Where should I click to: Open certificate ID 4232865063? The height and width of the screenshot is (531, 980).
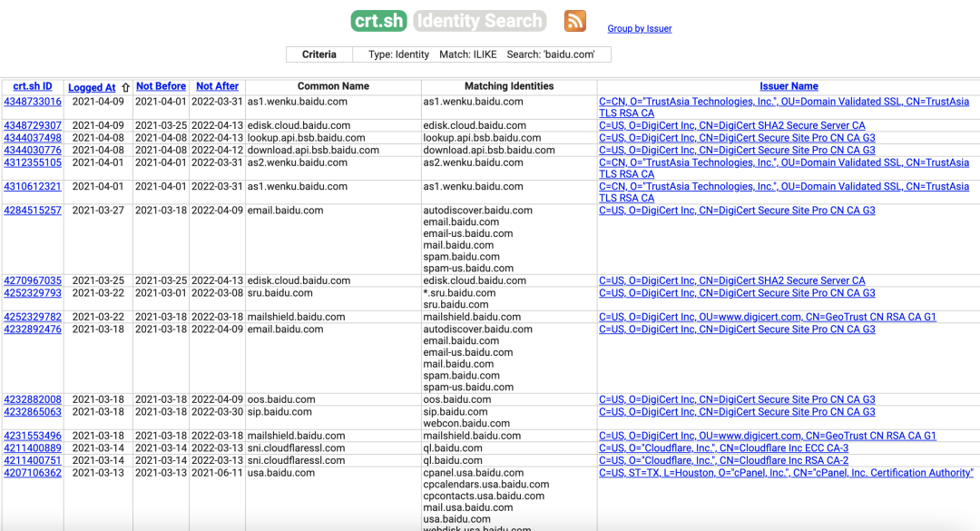click(x=33, y=412)
